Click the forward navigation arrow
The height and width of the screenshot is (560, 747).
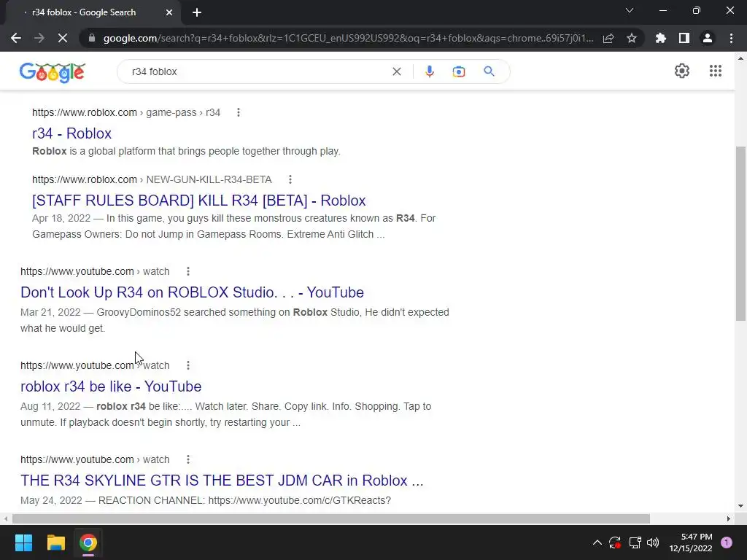pos(39,38)
